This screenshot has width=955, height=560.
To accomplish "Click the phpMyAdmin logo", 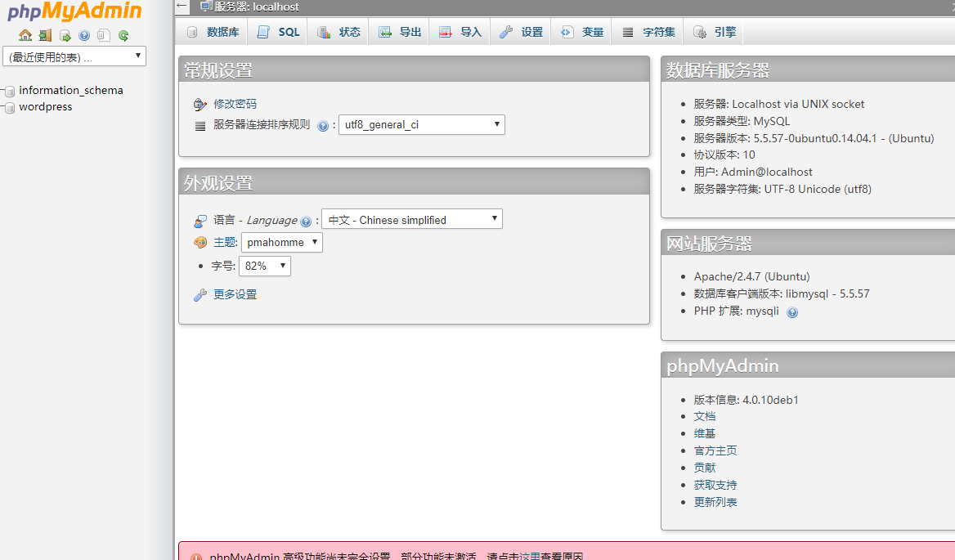I will click(x=74, y=11).
